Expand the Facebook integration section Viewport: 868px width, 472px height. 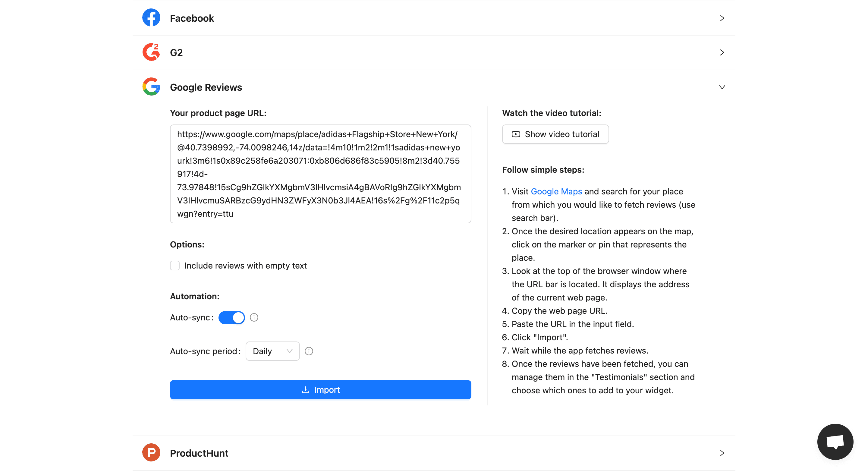click(722, 18)
